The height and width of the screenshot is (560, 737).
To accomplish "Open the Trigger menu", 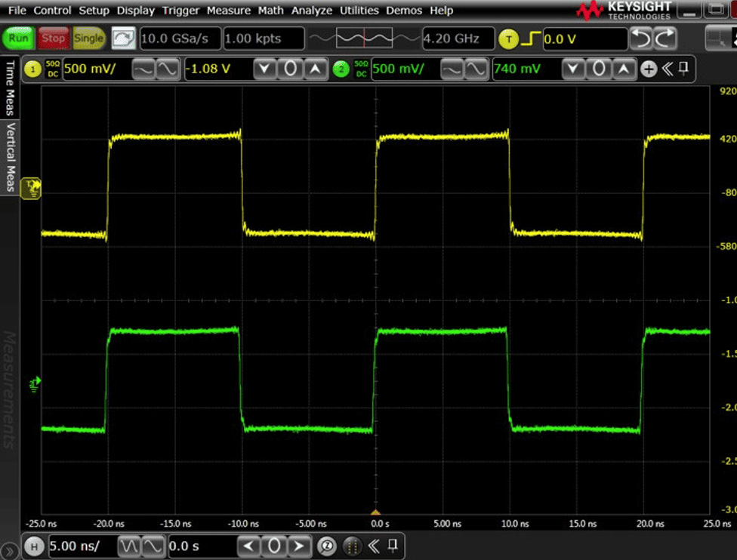I will 180,11.
